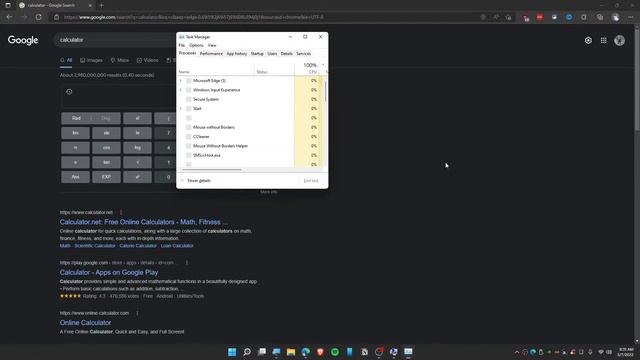Click the tan calculator key
The width and height of the screenshot is (640, 360).
tap(107, 162)
